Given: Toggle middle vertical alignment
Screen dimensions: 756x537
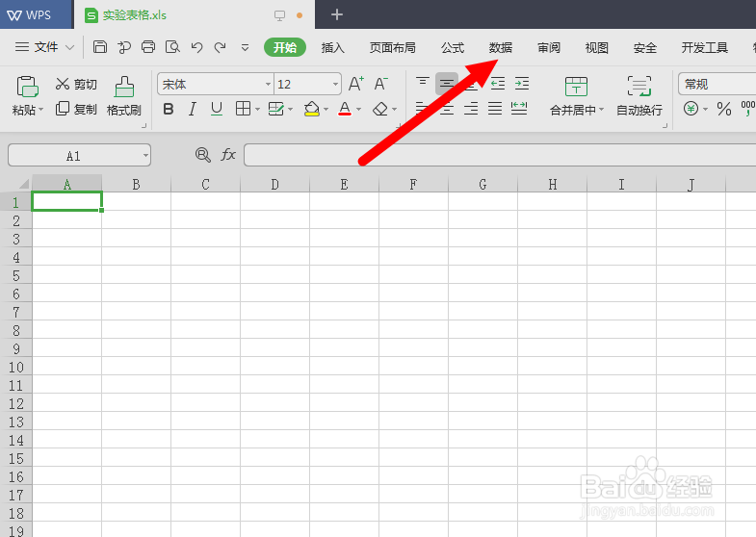Looking at the screenshot, I should coord(447,84).
